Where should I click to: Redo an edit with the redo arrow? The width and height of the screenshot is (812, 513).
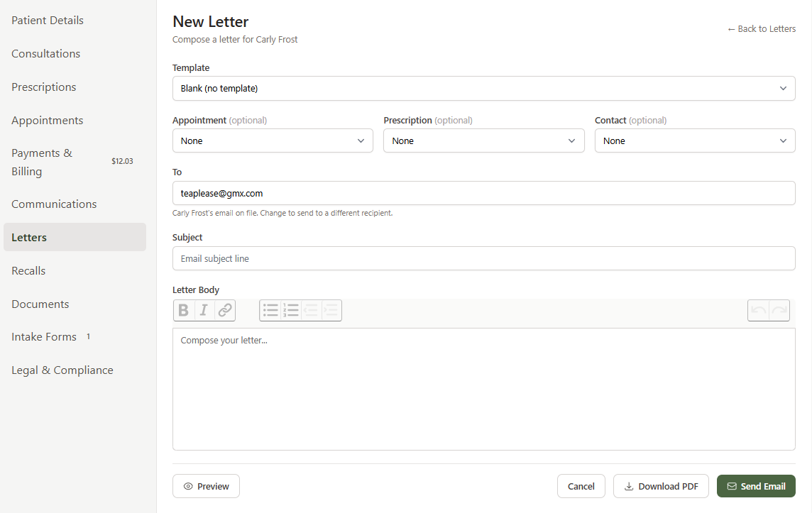(x=779, y=310)
